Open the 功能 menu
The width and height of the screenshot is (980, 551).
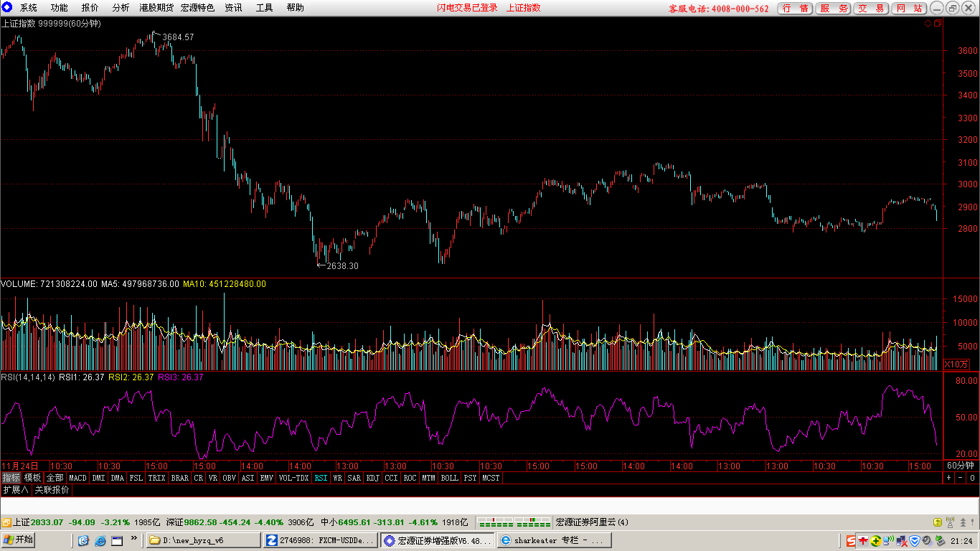pyautogui.click(x=60, y=8)
